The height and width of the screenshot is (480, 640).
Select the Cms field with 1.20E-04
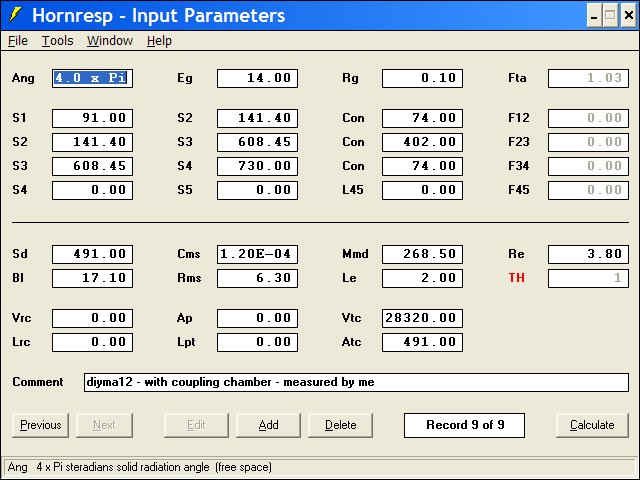(258, 254)
